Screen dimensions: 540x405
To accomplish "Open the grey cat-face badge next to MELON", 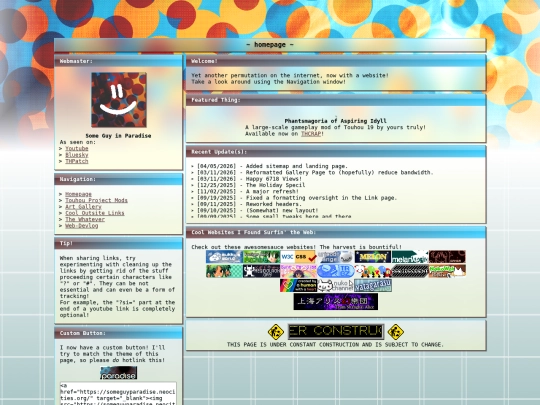I will point(336,257).
